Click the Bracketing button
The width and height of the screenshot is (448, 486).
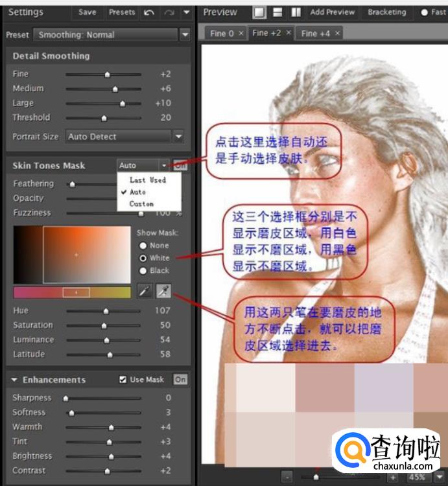387,12
